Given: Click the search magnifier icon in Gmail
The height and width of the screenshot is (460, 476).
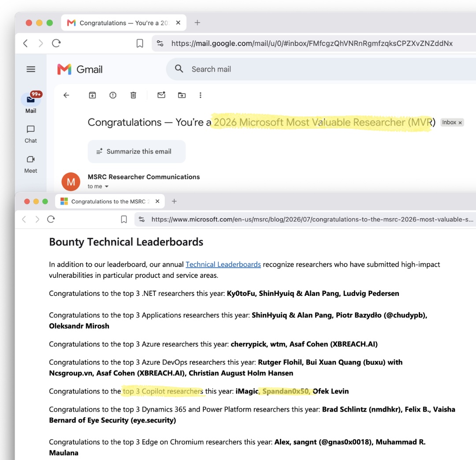Looking at the screenshot, I should 179,69.
